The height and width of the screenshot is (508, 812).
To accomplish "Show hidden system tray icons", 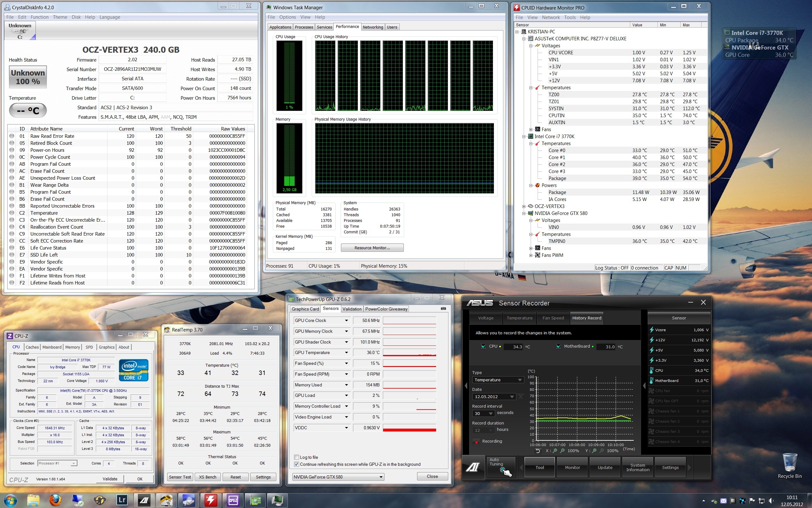I will [x=704, y=501].
